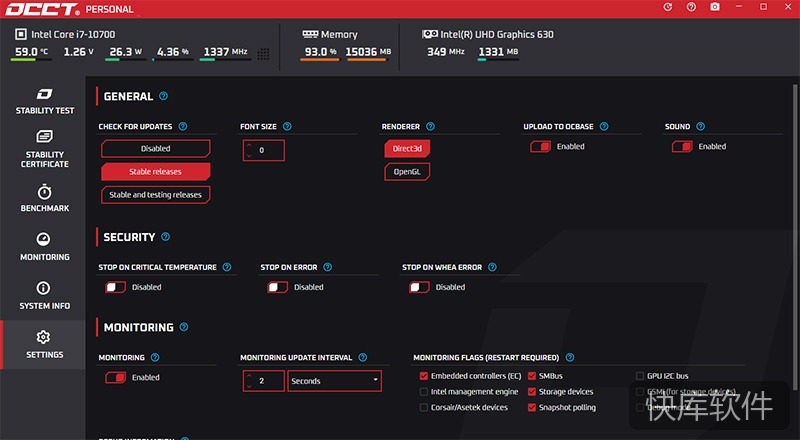Toggle the Monitoring enabled switch
800x440 pixels.
pyautogui.click(x=115, y=378)
